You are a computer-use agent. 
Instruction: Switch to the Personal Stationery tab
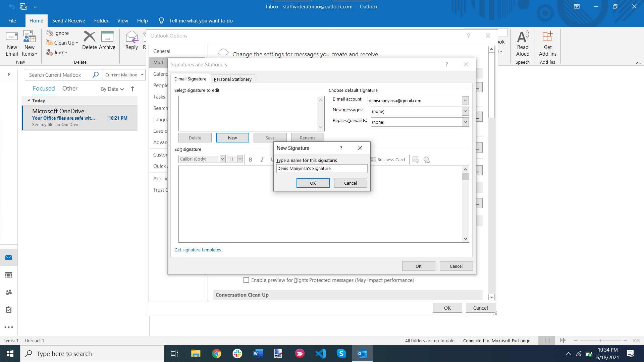pos(232,79)
